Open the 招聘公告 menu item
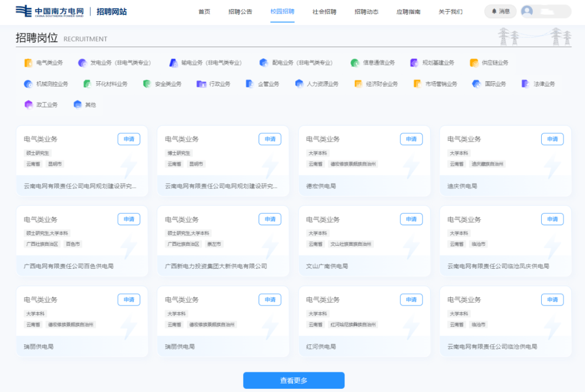Screen dimensions: 585x392 tap(240, 11)
